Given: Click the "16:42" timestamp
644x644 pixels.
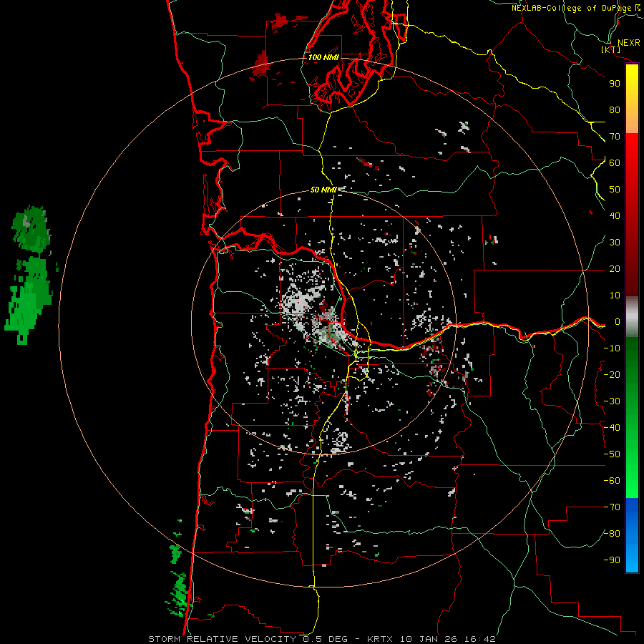Looking at the screenshot, I should click(x=480, y=639).
